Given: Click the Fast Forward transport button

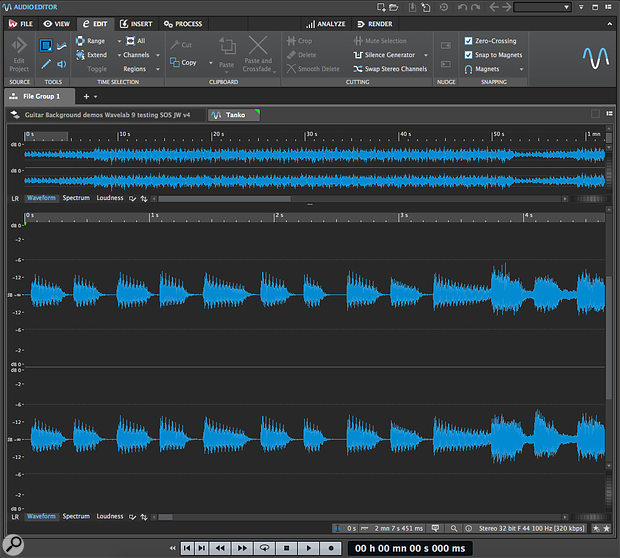Looking at the screenshot, I should click(243, 548).
